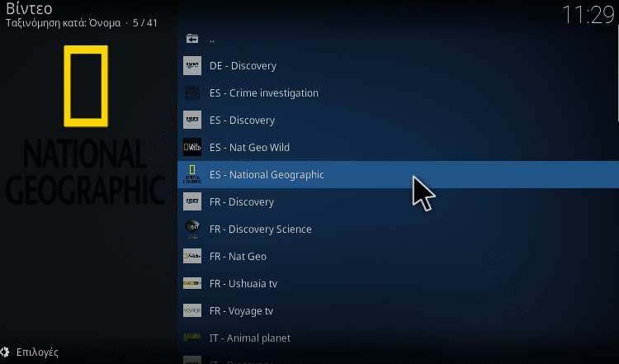This screenshot has width=619, height=364.
Task: Click the 'Ταξινόμηση κατά: Όνομα' sort label
Action: click(x=64, y=23)
